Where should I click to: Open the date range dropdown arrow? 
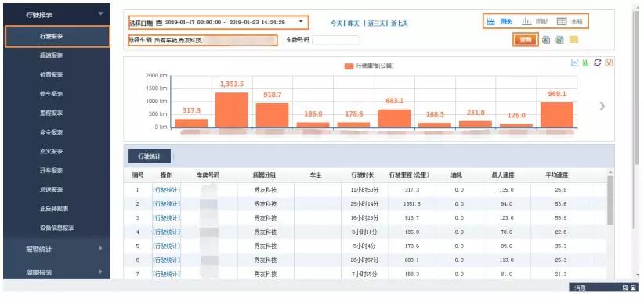coord(302,22)
